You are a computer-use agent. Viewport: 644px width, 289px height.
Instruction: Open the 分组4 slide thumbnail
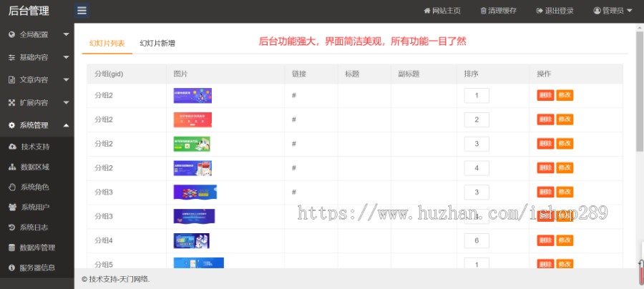(x=191, y=241)
